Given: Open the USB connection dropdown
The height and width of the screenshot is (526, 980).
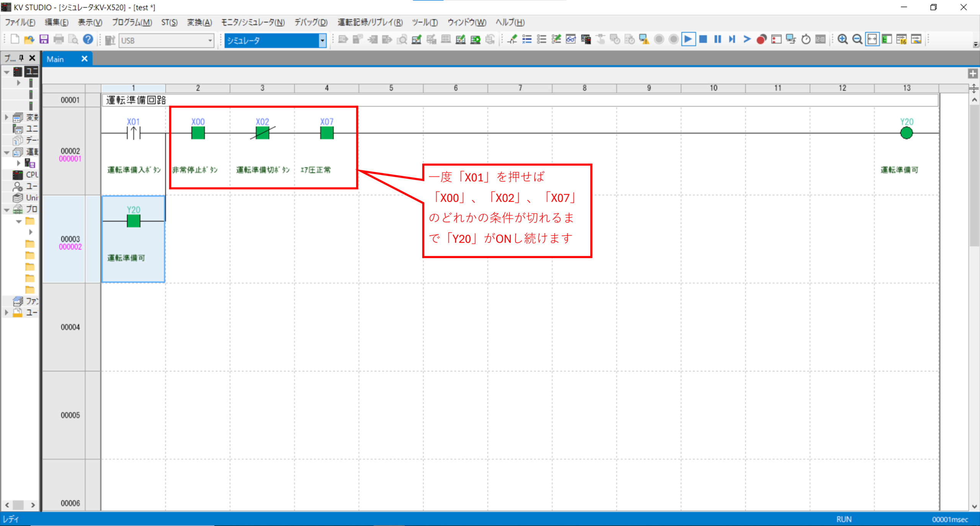Looking at the screenshot, I should pyautogui.click(x=210, y=40).
